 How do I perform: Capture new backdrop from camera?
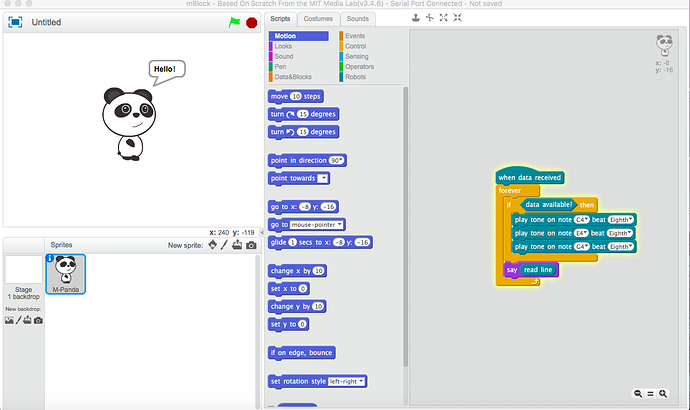[38, 321]
